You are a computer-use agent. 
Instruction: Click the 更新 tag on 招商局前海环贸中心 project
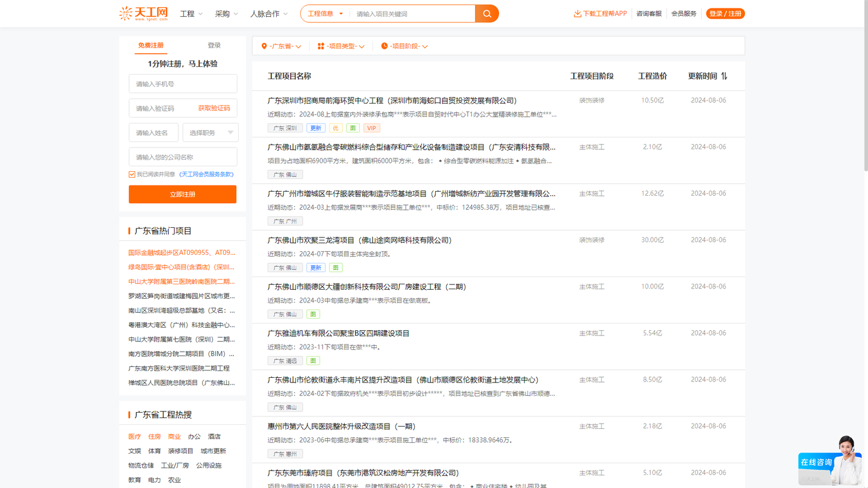coord(316,128)
